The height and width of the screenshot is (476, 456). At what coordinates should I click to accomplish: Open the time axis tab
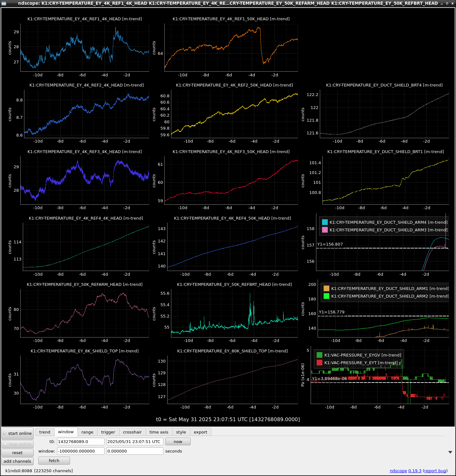click(159, 432)
